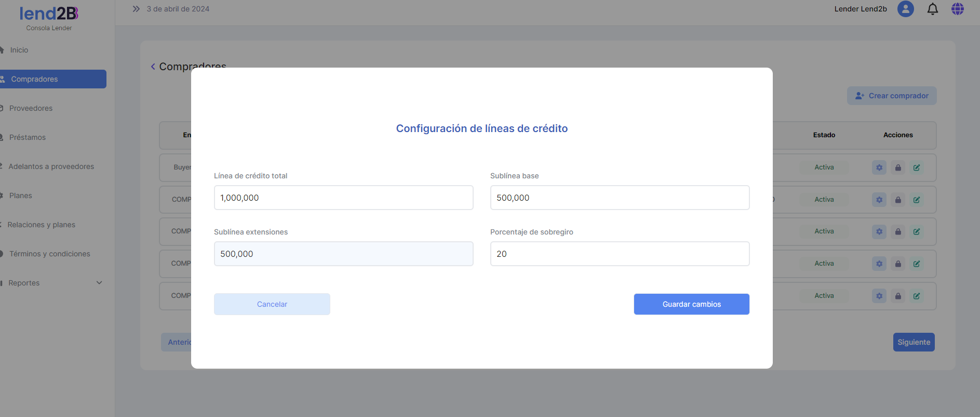Click the lock icon in the last table row
Screen dimensions: 980x417
898,296
